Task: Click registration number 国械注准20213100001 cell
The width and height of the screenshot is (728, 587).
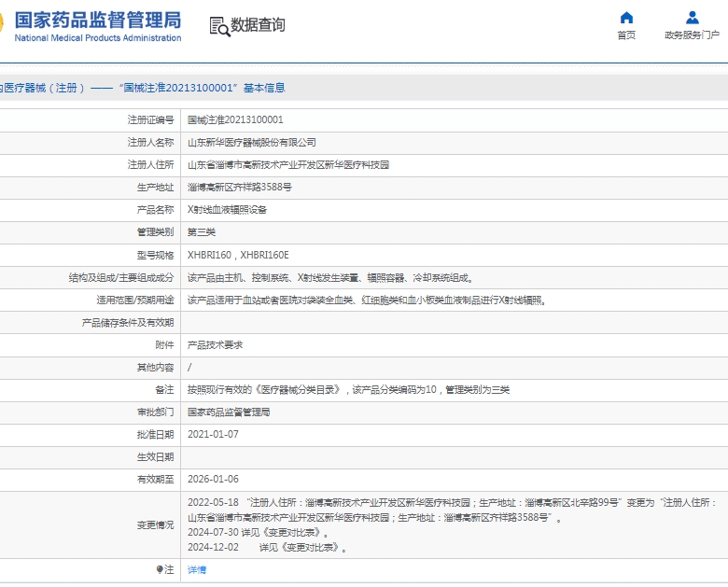Action: [x=235, y=119]
